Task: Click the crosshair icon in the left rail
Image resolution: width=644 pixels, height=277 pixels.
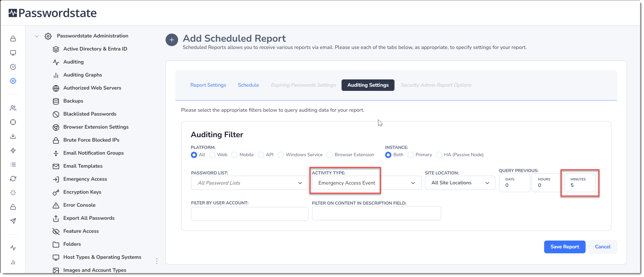Action: coord(13,122)
